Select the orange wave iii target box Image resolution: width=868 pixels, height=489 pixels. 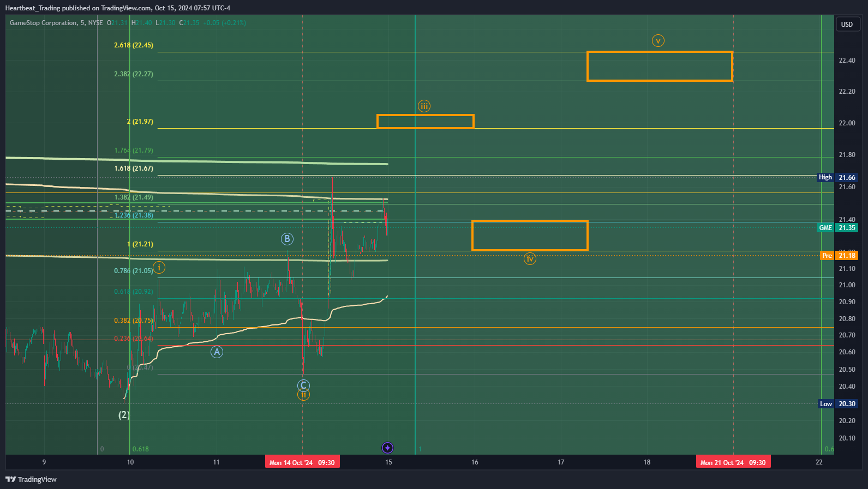[426, 122]
